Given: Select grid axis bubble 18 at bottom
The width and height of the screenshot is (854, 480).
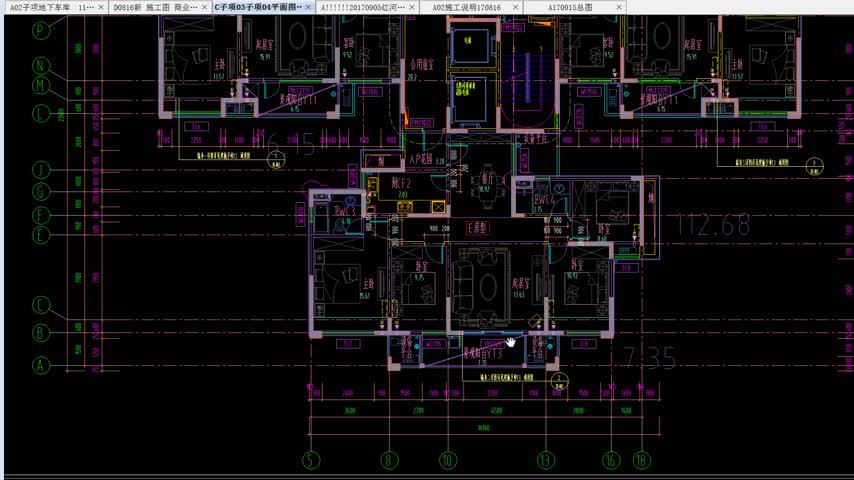Looking at the screenshot, I should (x=640, y=461).
